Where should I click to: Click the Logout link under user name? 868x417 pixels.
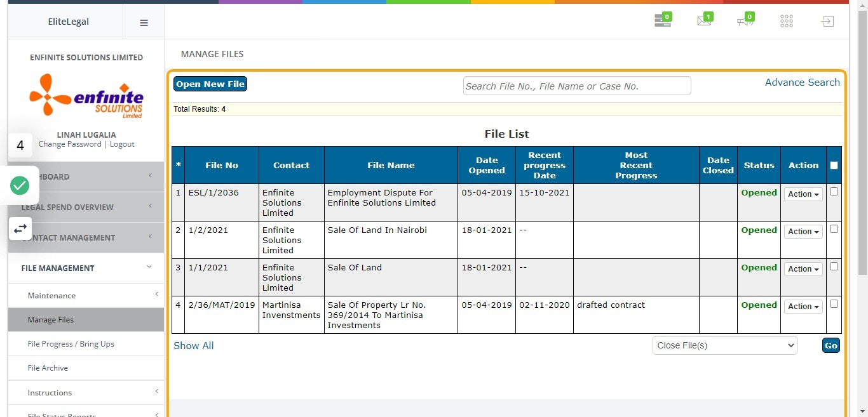122,144
